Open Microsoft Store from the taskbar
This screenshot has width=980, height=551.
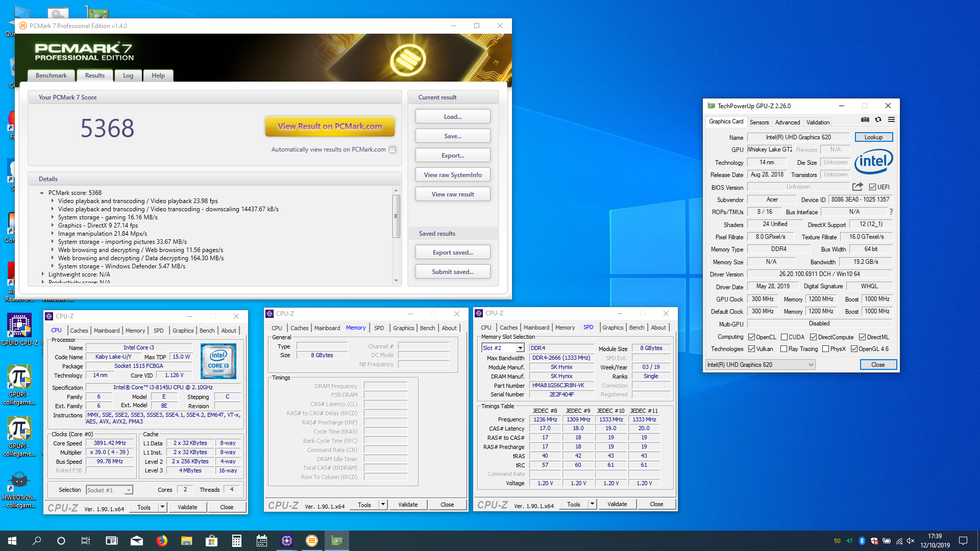click(212, 541)
